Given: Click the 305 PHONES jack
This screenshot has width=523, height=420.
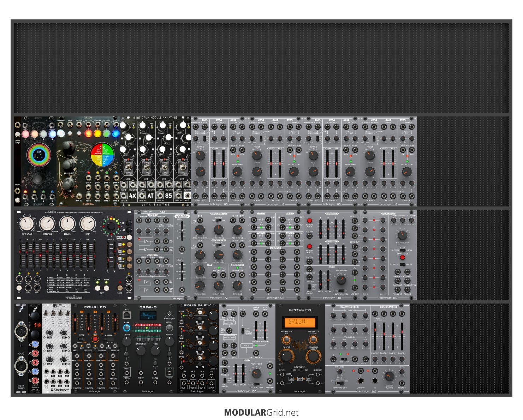Looking at the screenshot, I should [x=402, y=383].
